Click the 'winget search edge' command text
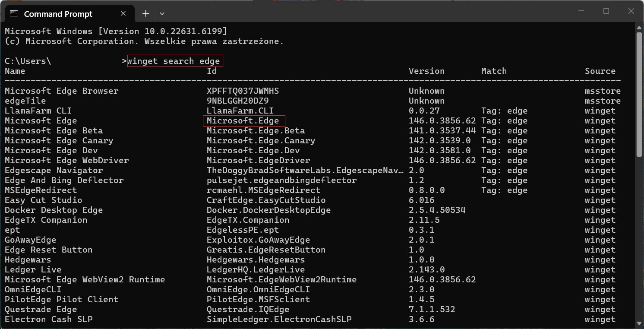 click(174, 61)
